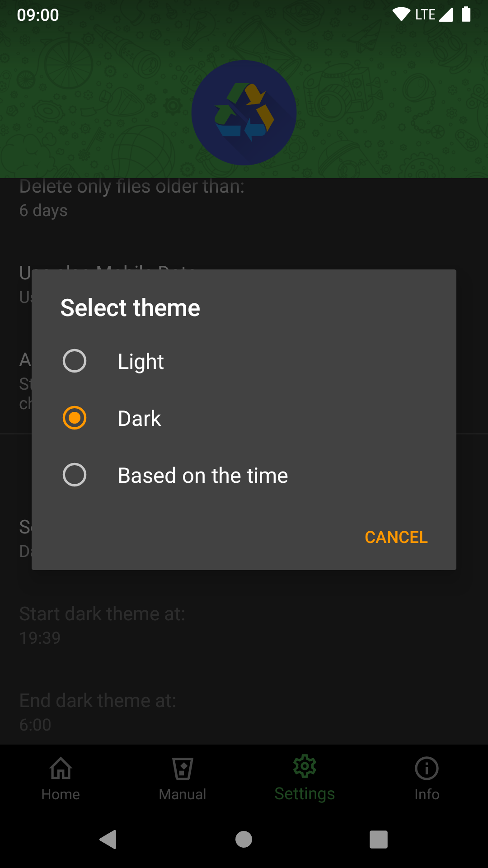Tap Android back triangle button
This screenshot has height=868, width=488.
108,840
